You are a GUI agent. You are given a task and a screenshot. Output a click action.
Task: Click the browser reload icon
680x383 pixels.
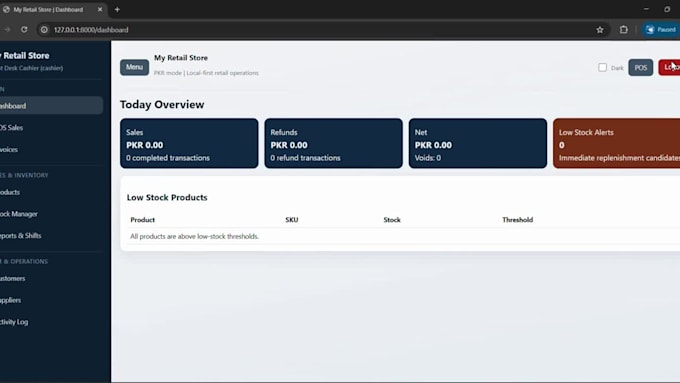point(24,29)
